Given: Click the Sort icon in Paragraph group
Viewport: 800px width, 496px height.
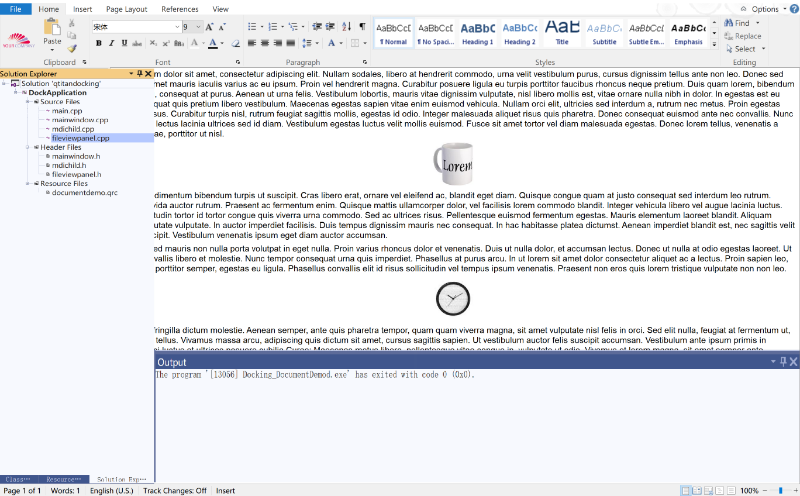Looking at the screenshot, I should 345,27.
